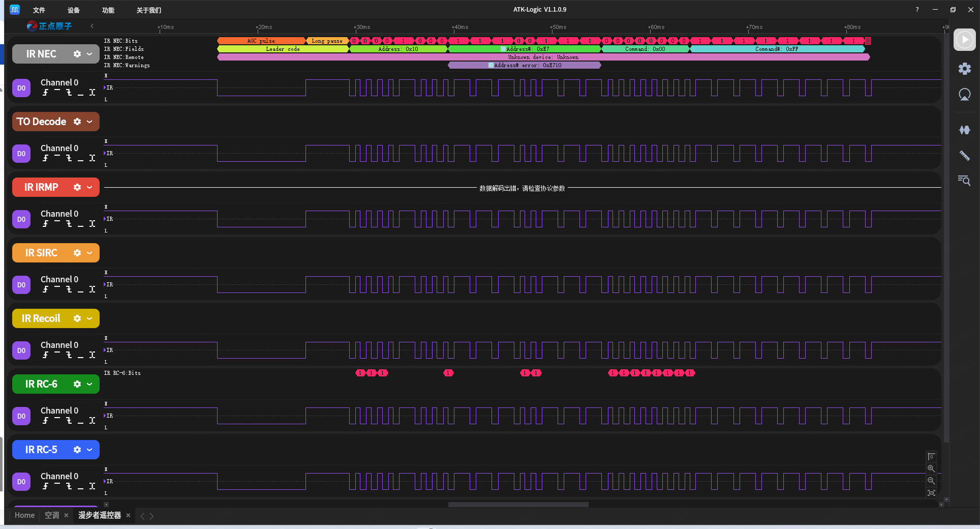This screenshot has width=980, height=529.
Task: Open the protocol decoder waveform icon
Action: [x=964, y=130]
